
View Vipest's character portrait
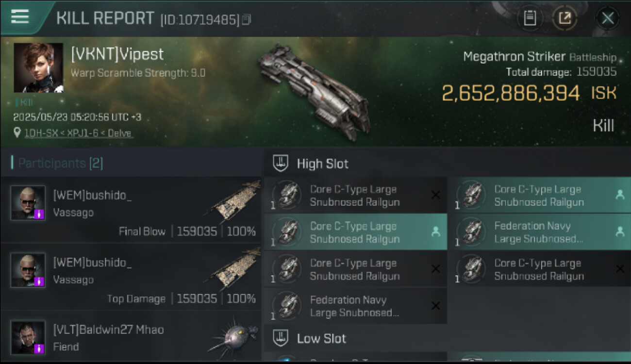(x=38, y=67)
